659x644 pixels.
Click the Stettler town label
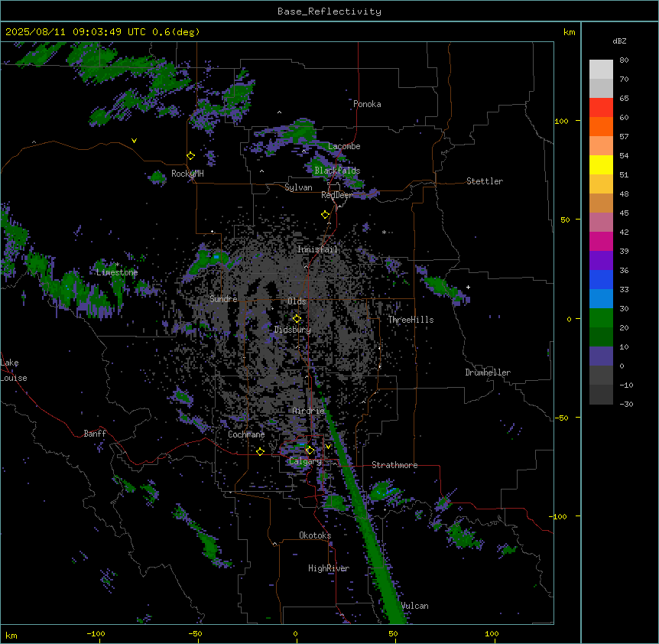(485, 181)
